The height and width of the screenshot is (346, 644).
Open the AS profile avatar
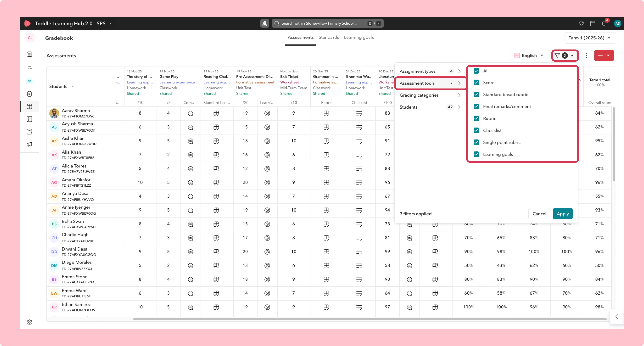617,23
